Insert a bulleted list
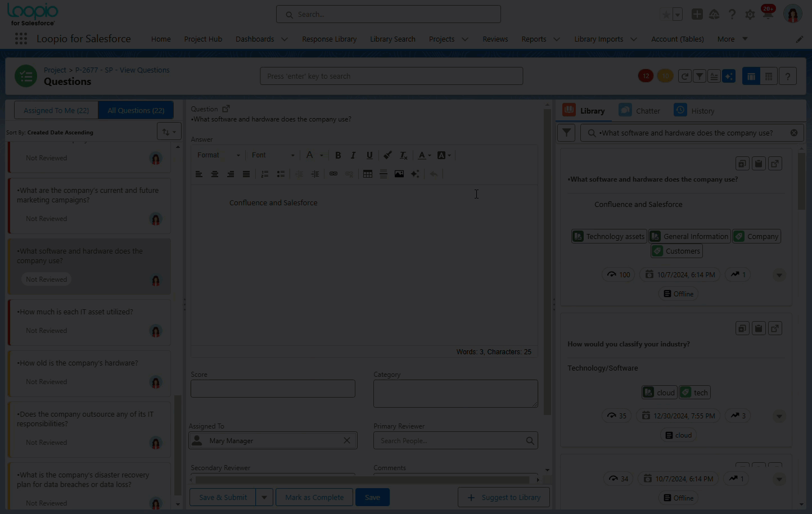This screenshot has width=812, height=514. tap(281, 174)
